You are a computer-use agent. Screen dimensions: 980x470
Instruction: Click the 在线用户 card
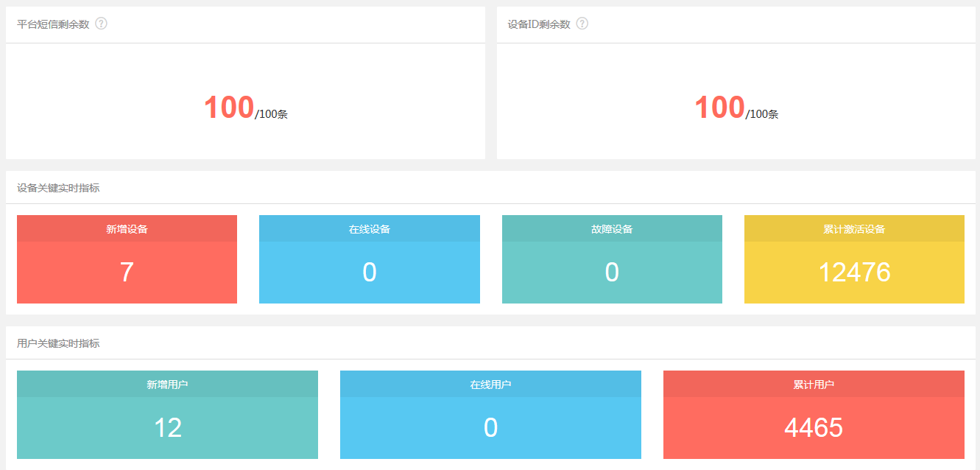(x=490, y=382)
